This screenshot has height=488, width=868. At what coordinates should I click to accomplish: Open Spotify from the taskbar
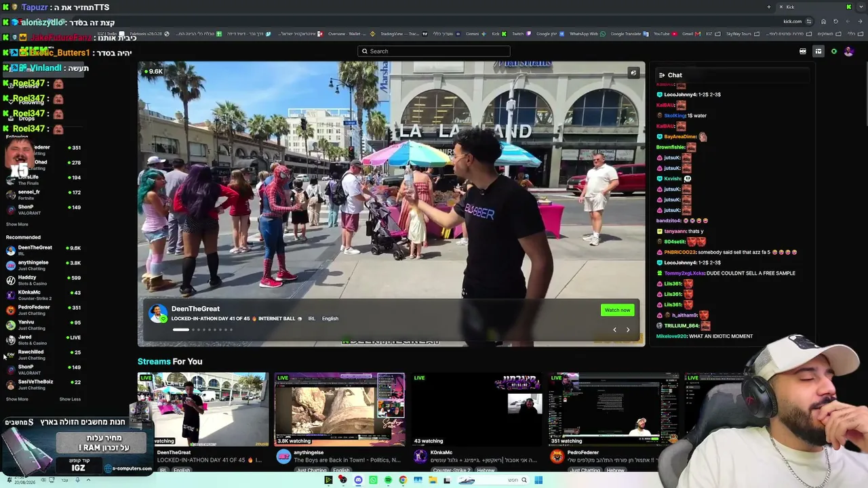[388, 481]
